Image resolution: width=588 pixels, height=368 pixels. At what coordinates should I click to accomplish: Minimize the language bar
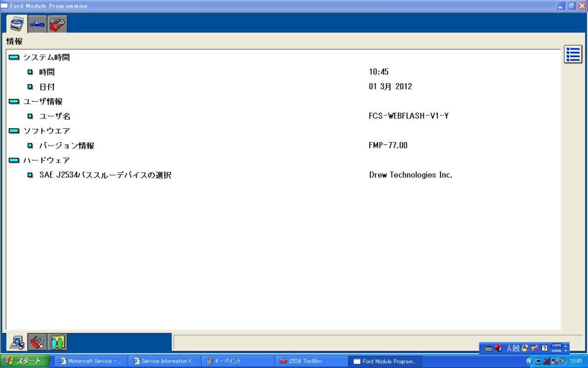[x=566, y=346]
